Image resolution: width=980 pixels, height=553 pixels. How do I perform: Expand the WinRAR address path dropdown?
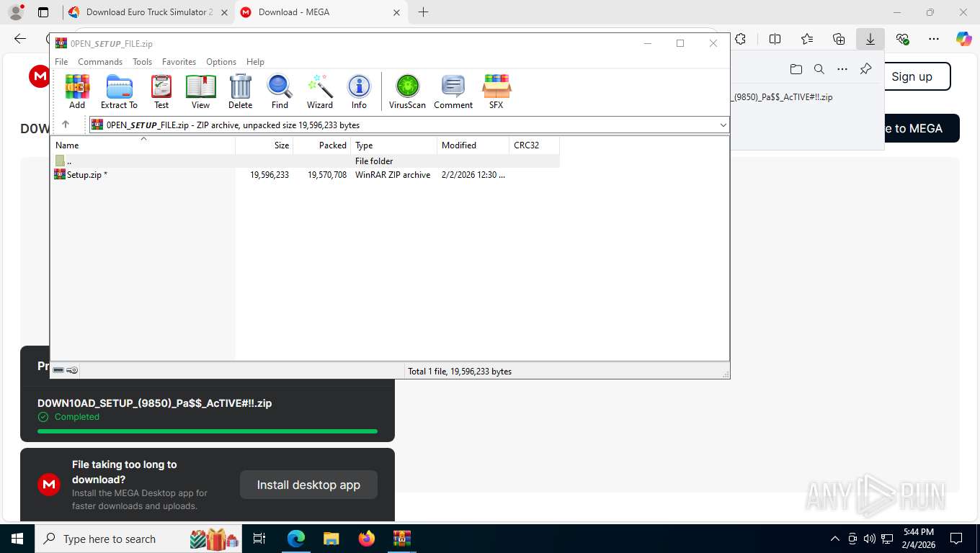(723, 125)
